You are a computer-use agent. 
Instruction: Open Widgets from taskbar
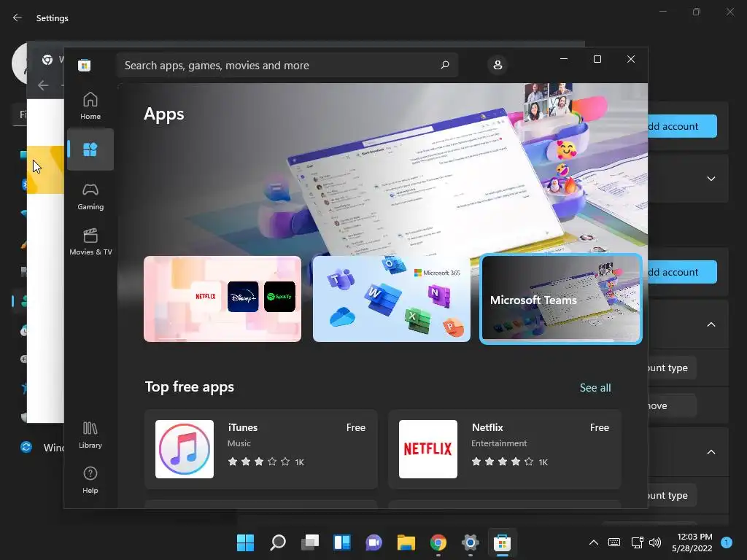click(342, 542)
